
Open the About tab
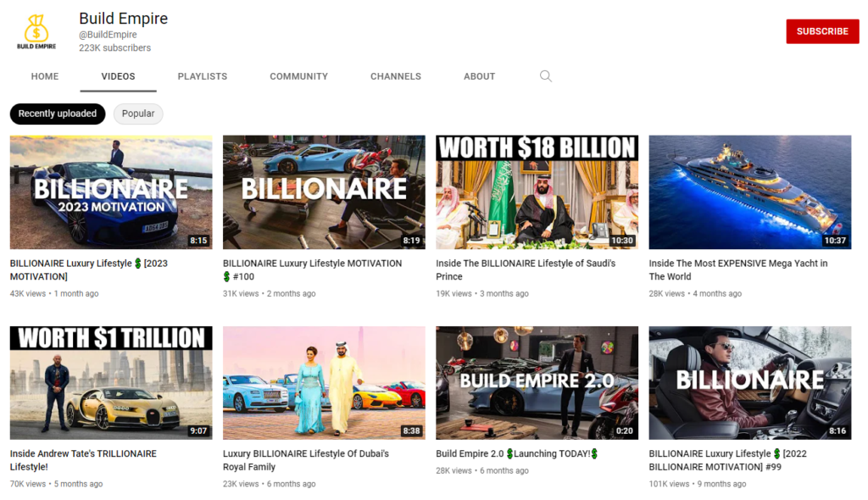[479, 76]
